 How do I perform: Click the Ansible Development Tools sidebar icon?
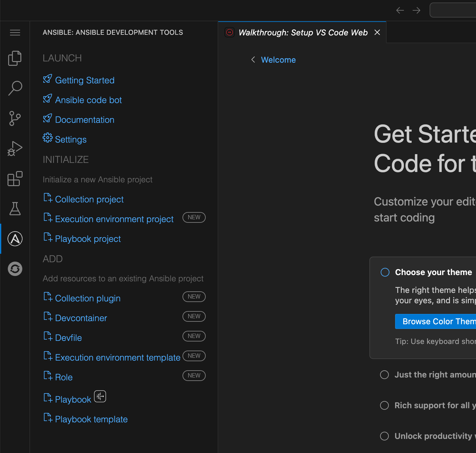(x=15, y=238)
